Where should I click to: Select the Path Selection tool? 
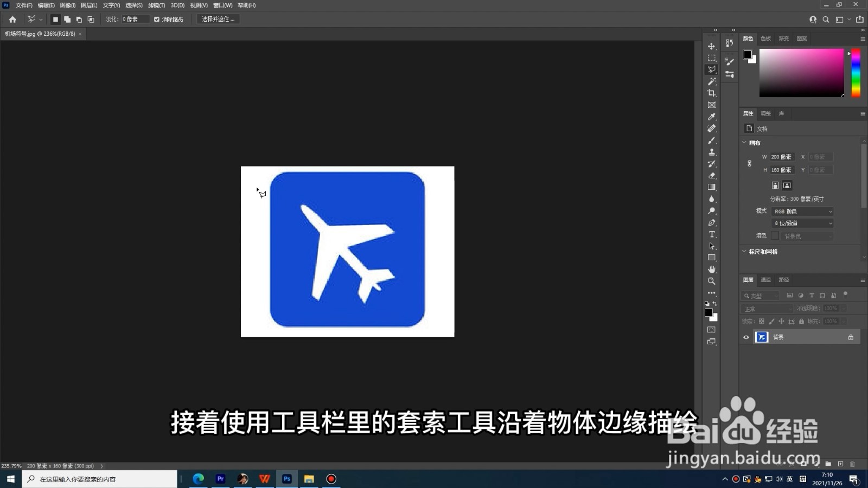click(711, 246)
